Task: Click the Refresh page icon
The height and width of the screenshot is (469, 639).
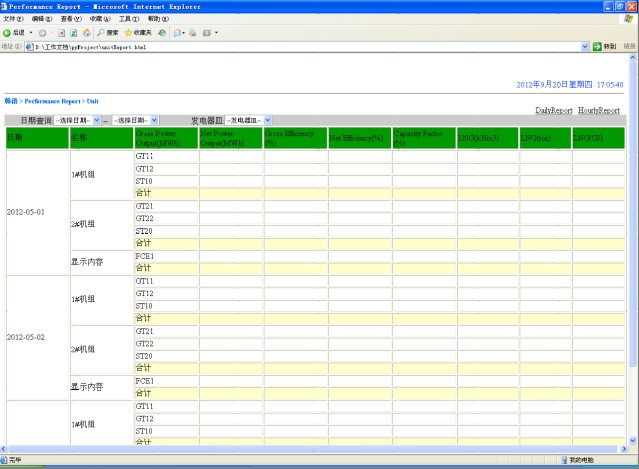Action: [x=74, y=33]
